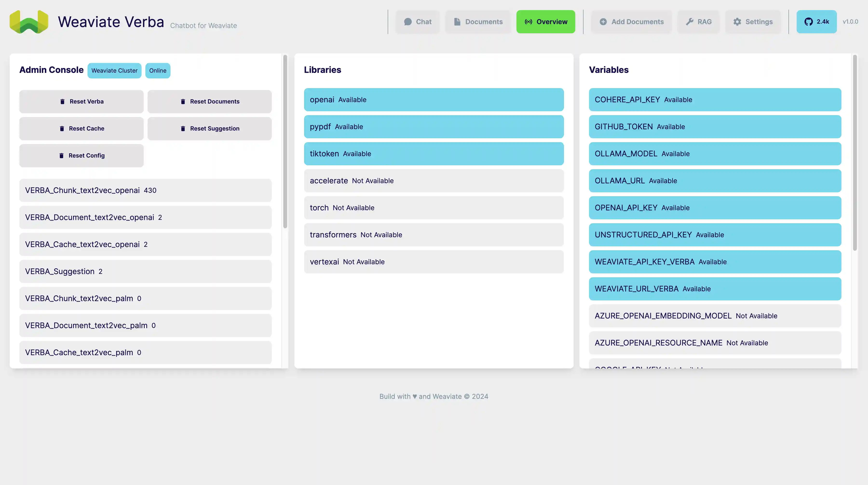Click the Weaviate Verba logo
This screenshot has height=485, width=868.
29,21
